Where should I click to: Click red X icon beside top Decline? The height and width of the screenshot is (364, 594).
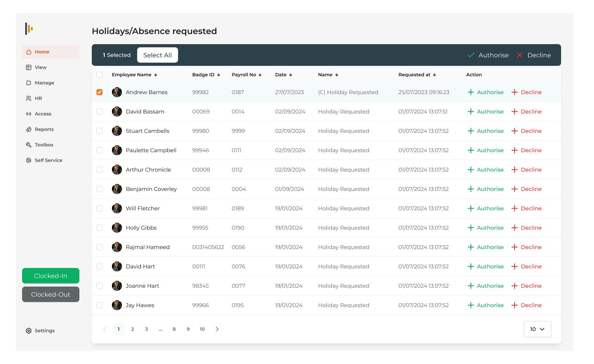520,55
